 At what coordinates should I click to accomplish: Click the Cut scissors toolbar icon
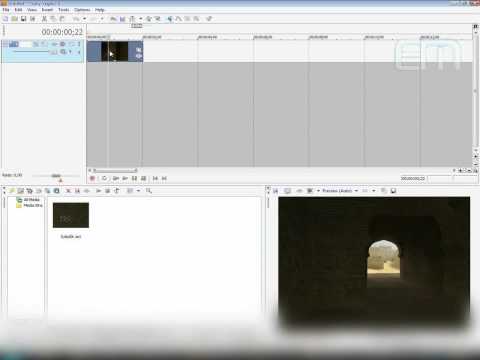44,19
